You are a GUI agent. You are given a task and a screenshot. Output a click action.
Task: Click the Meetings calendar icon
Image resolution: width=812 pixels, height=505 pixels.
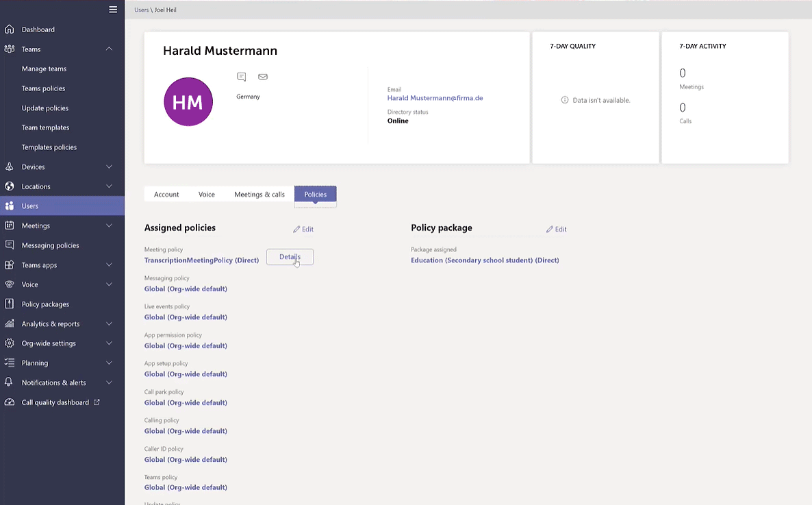10,225
